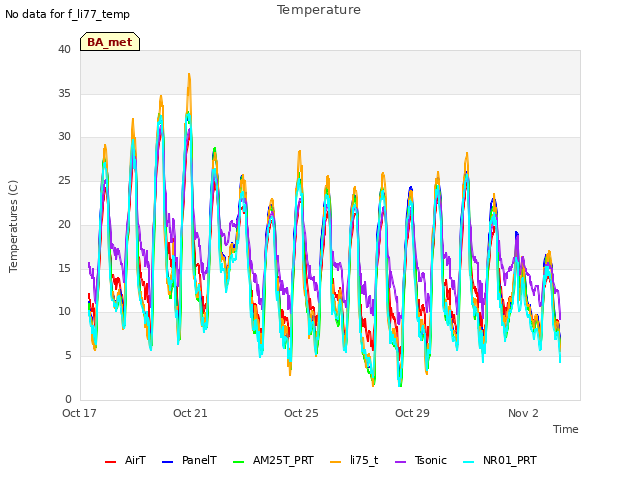Click the Oct 25 axis label
This screenshot has width=640, height=480.
point(301,413)
